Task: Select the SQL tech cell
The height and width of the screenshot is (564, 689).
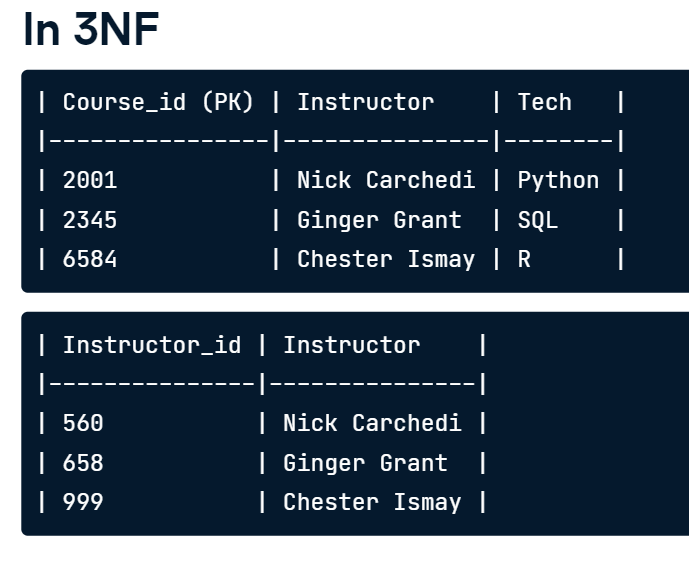Action: (x=538, y=220)
